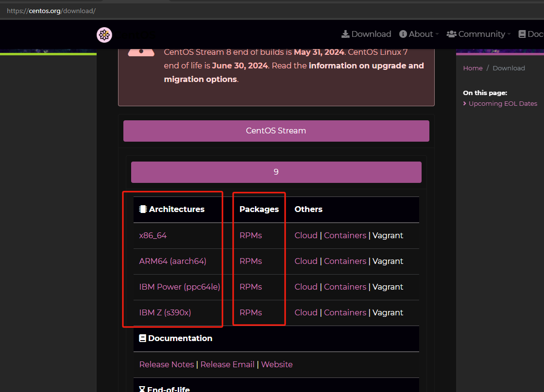Click the address bar URL
Image resolution: width=544 pixels, height=392 pixels.
[51, 11]
